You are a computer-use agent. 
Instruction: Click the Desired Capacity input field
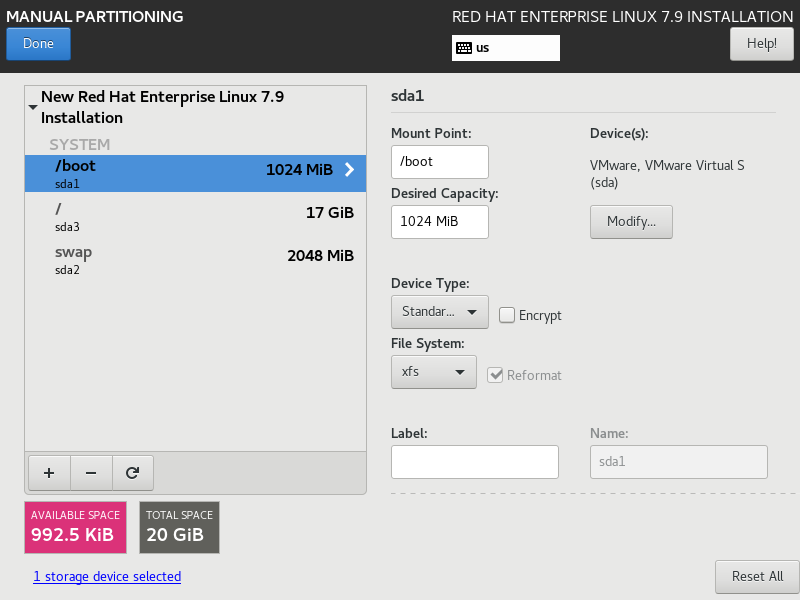[440, 221]
